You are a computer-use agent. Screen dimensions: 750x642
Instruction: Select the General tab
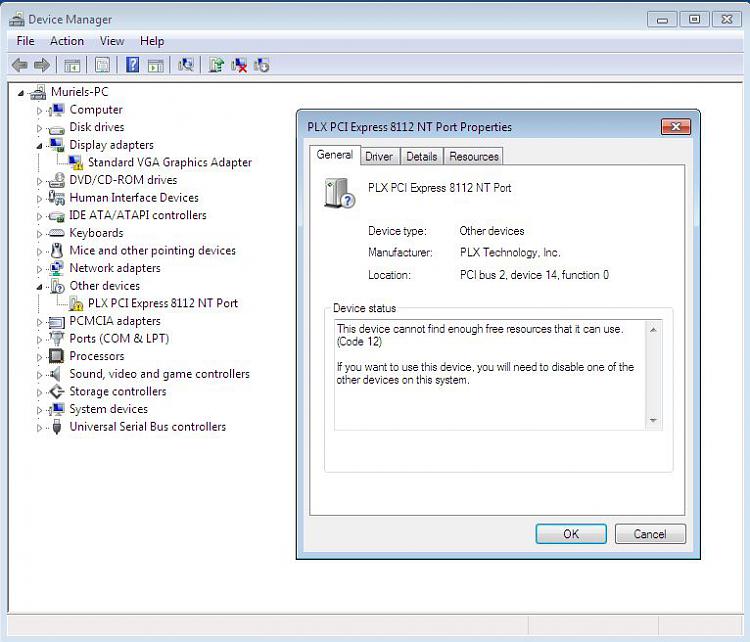click(x=334, y=155)
